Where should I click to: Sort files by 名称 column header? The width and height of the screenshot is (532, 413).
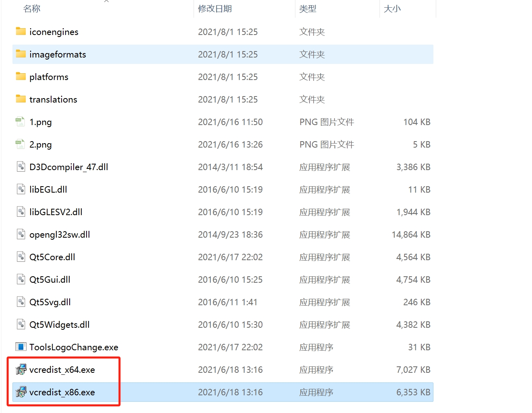point(32,9)
